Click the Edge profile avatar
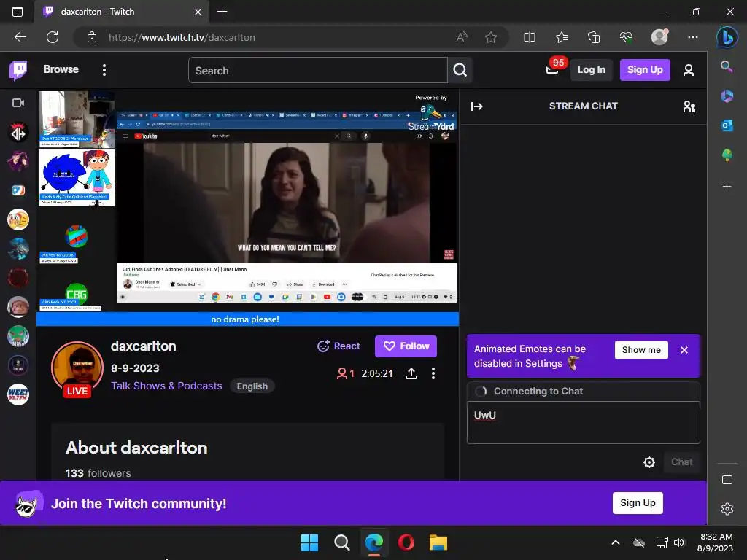 (659, 37)
